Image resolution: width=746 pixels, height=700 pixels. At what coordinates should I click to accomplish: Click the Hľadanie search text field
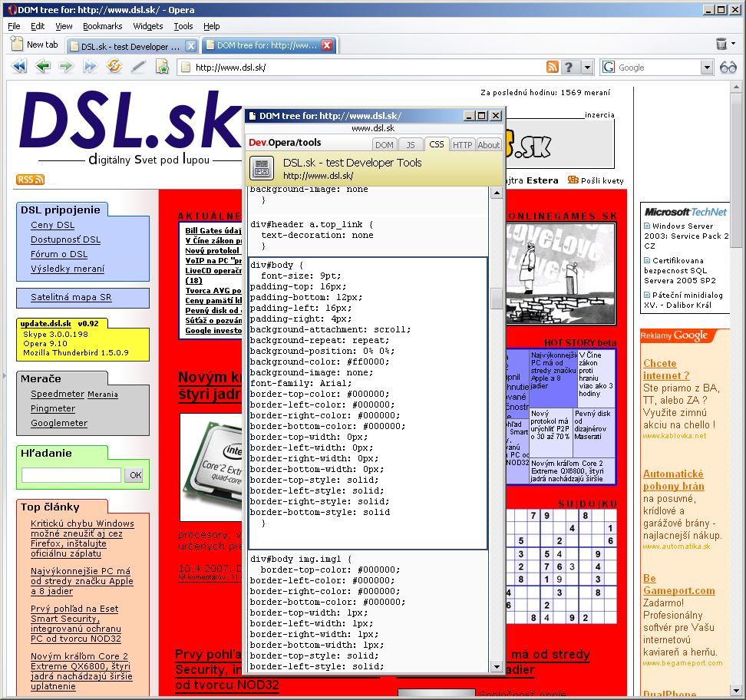(x=71, y=475)
